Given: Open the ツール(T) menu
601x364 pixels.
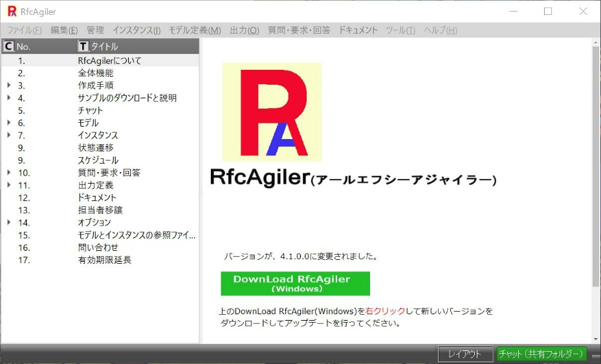Looking at the screenshot, I should pyautogui.click(x=400, y=30).
